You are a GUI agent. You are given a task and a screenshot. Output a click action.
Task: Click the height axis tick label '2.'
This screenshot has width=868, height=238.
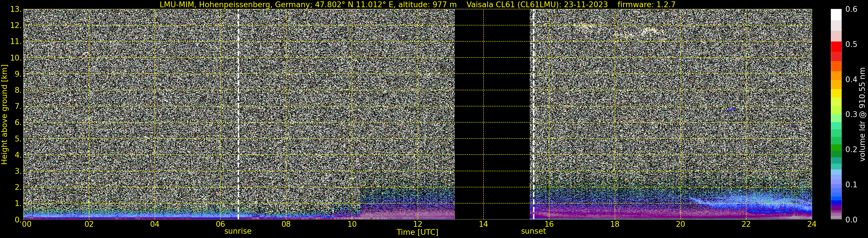pyautogui.click(x=18, y=187)
